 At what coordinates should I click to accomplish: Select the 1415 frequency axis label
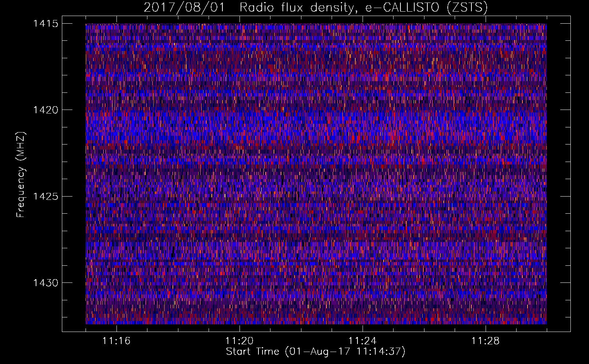coord(46,24)
